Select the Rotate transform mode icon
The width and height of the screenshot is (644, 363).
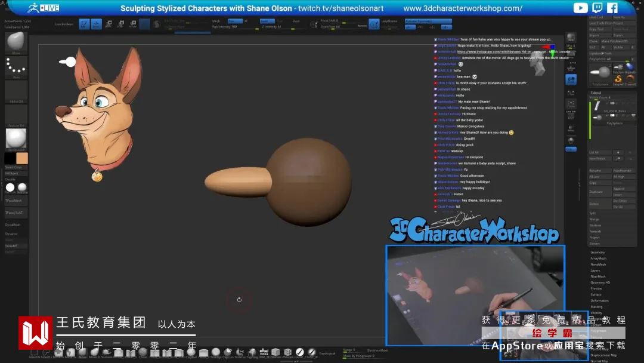[132, 24]
